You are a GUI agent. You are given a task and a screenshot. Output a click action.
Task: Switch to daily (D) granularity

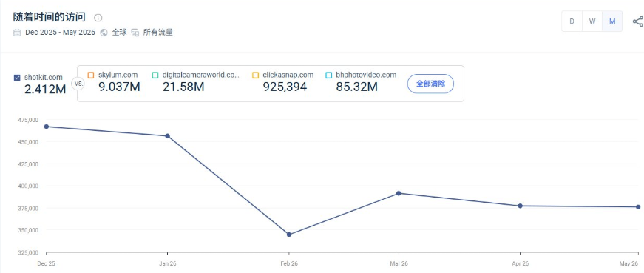(572, 21)
